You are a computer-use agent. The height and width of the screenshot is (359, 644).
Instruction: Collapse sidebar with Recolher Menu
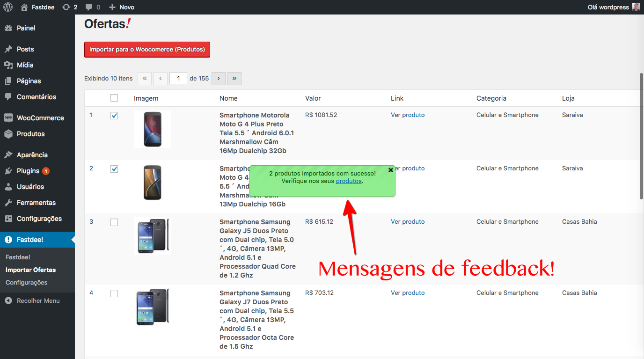coord(37,300)
